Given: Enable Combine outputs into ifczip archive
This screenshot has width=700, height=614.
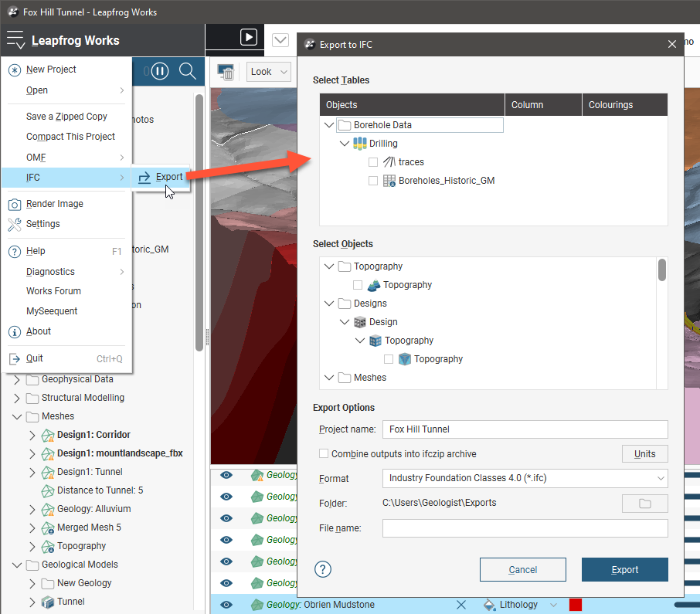Looking at the screenshot, I should tap(324, 454).
